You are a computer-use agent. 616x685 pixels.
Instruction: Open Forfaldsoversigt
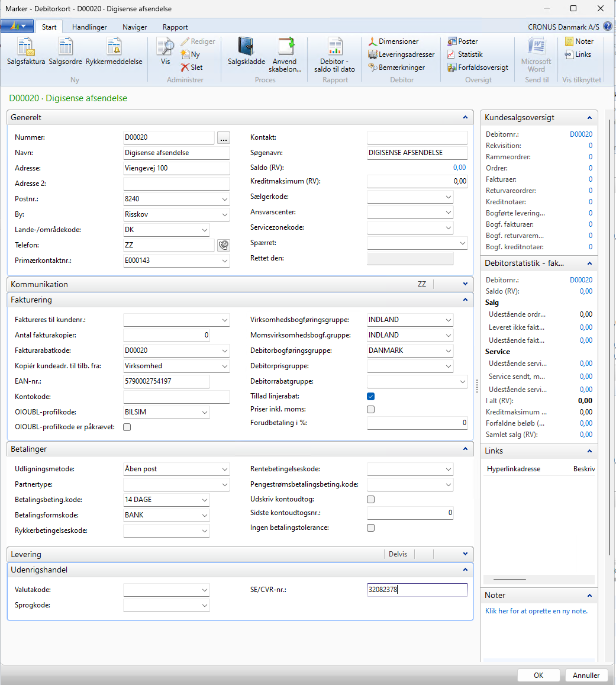tap(478, 67)
